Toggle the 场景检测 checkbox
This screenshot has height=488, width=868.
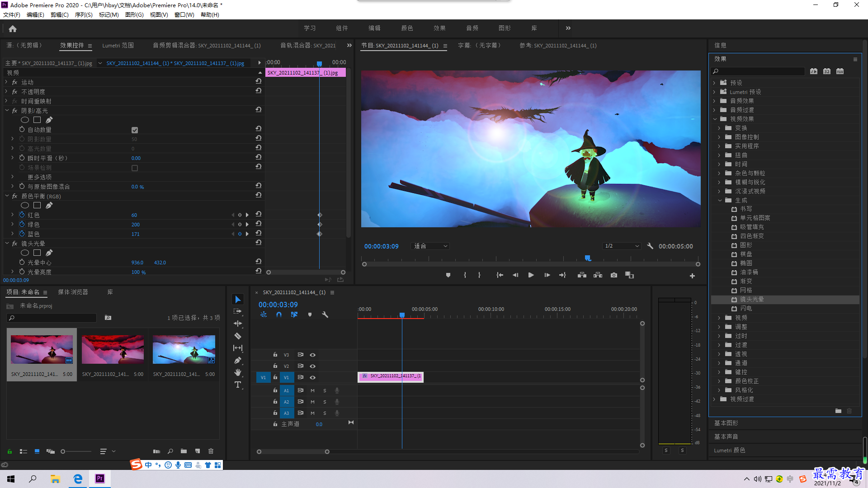pyautogui.click(x=135, y=168)
